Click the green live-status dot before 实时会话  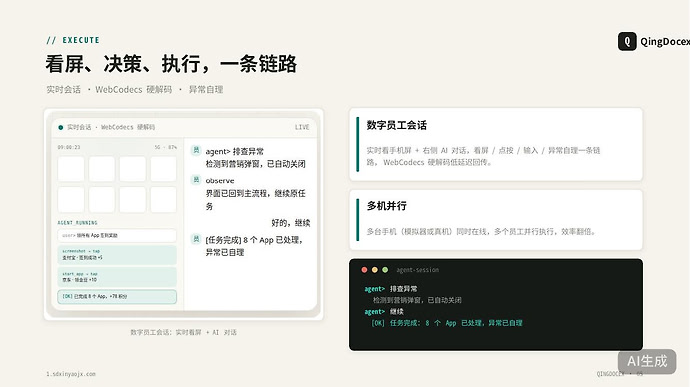pyautogui.click(x=61, y=127)
